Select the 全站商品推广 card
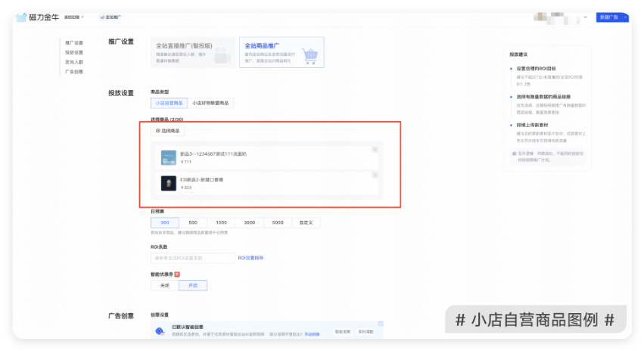 tap(282, 52)
